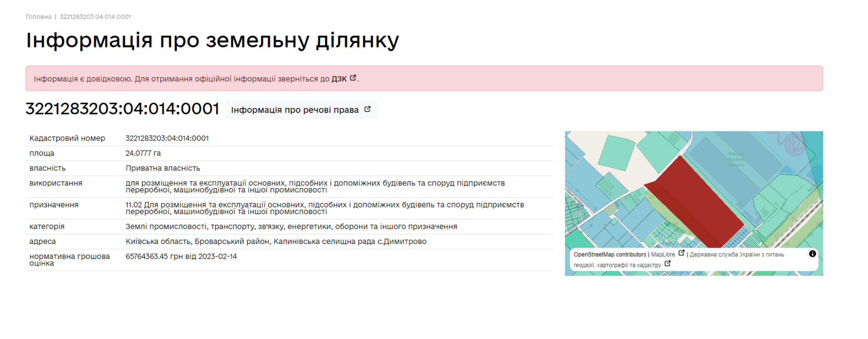
Task: Go to Головна breadcrumb link
Action: (38, 17)
